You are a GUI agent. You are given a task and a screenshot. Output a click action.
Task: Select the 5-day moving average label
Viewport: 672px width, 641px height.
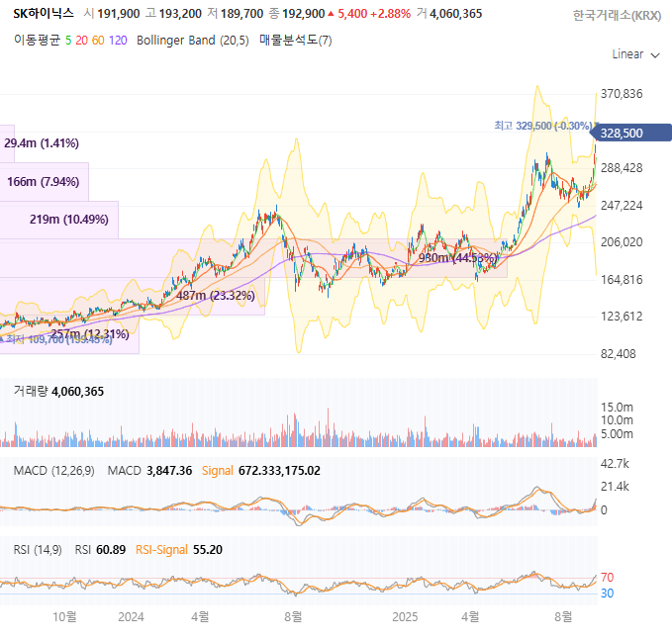tap(68, 41)
